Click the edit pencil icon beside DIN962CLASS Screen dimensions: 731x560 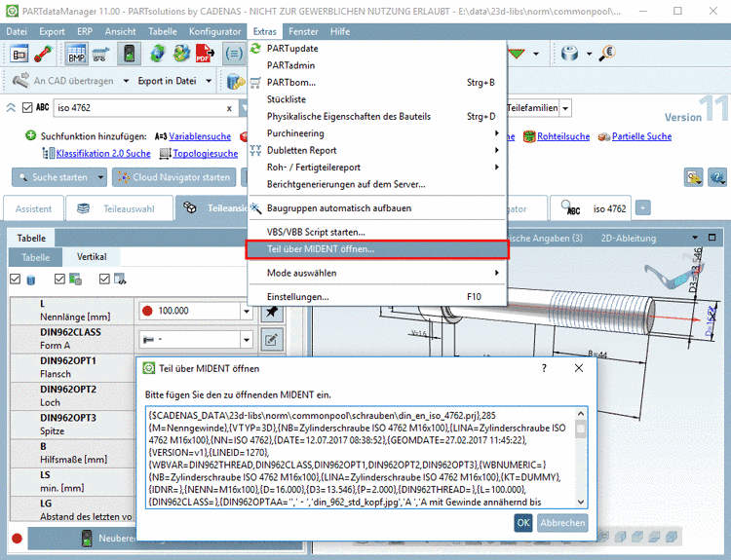[x=272, y=340]
